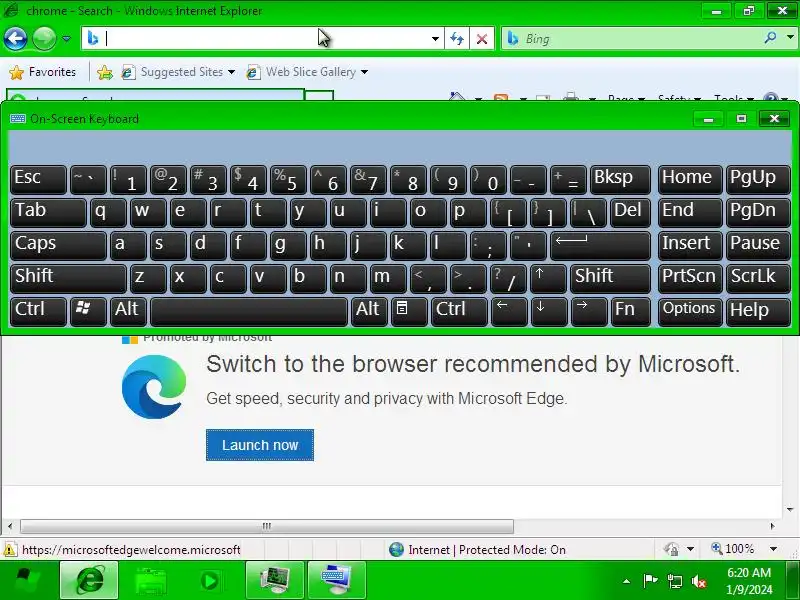Toggle the right Shift key
Viewport: 800px width, 600px height.
click(610, 278)
